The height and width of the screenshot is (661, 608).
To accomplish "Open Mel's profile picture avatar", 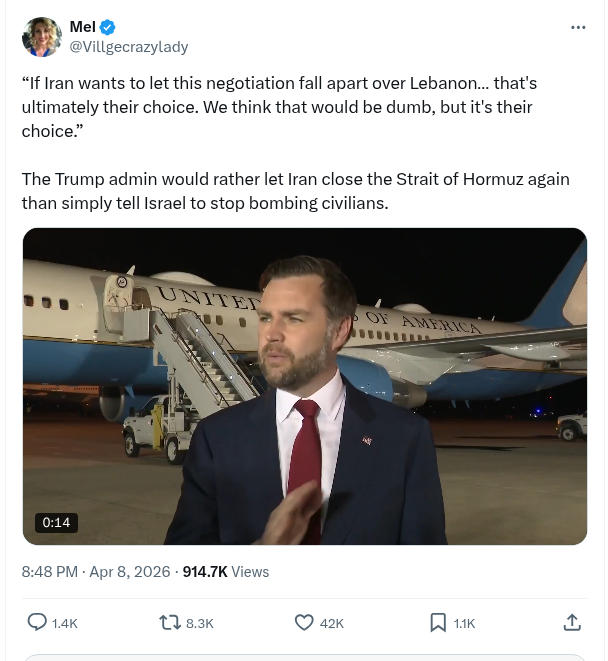I will tap(42, 36).
